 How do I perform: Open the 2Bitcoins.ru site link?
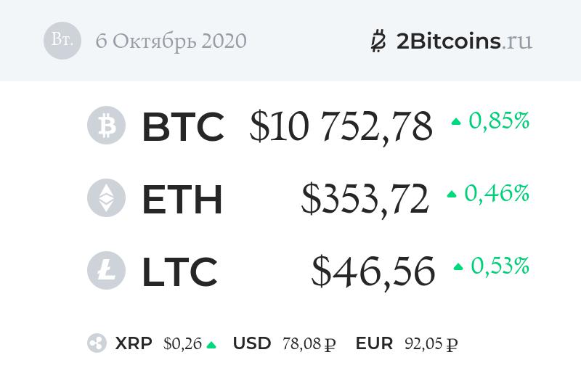465,41
